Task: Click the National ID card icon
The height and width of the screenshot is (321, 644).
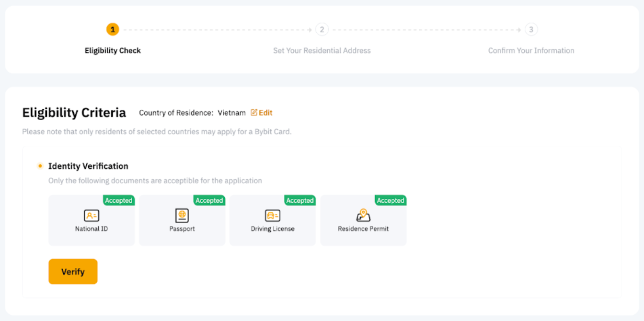Action: point(91,216)
